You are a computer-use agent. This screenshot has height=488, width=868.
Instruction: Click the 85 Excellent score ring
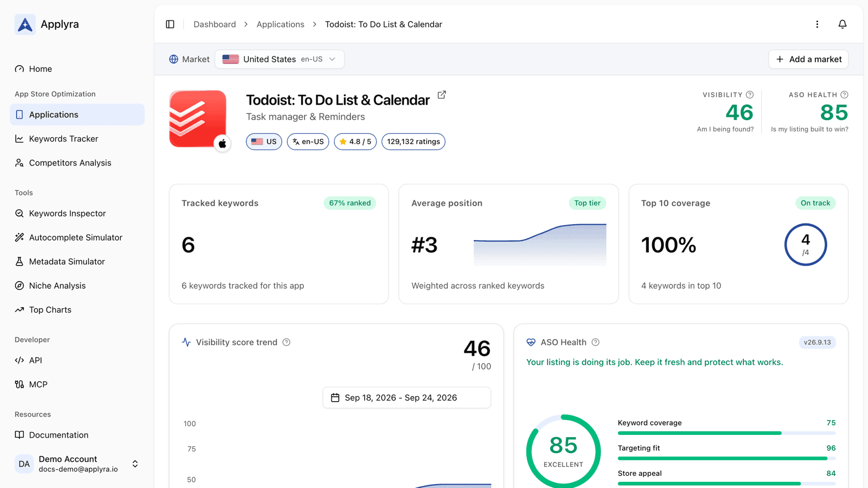click(x=564, y=451)
